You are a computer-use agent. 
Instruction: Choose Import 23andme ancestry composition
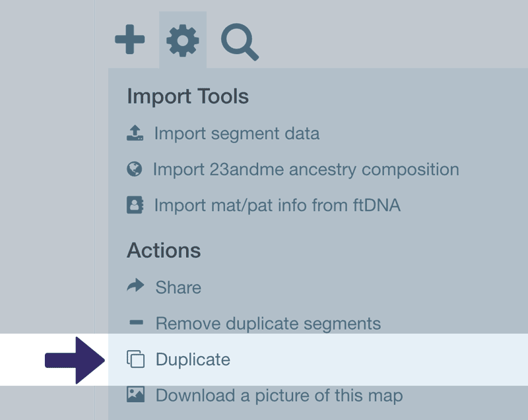click(306, 169)
